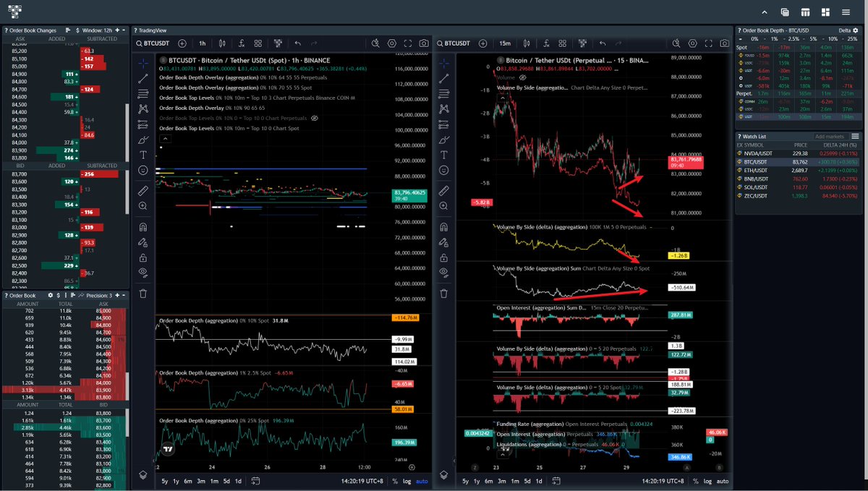
Task: Toggle log scale on left chart
Action: pyautogui.click(x=408, y=481)
